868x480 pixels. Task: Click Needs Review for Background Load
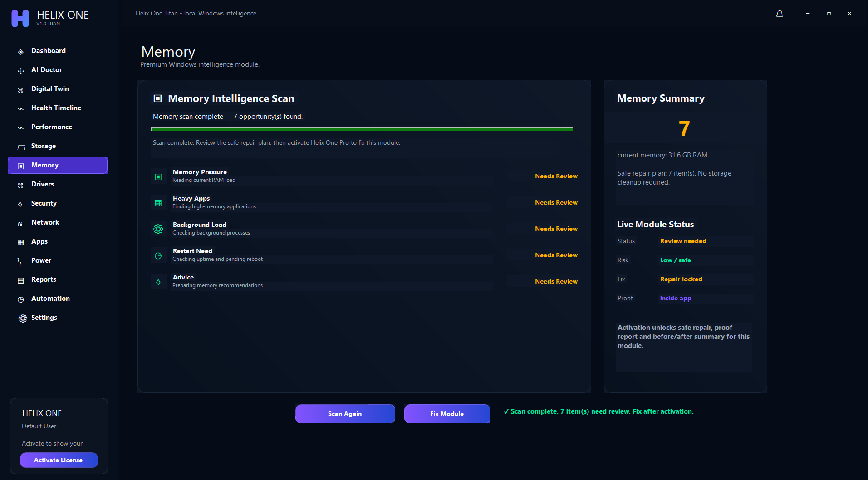click(x=556, y=229)
